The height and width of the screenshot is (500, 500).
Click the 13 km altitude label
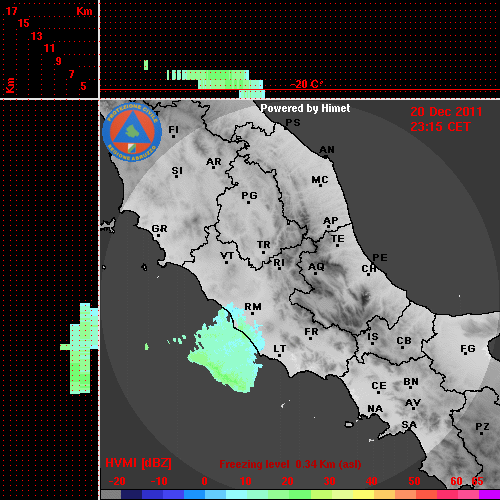(x=37, y=36)
